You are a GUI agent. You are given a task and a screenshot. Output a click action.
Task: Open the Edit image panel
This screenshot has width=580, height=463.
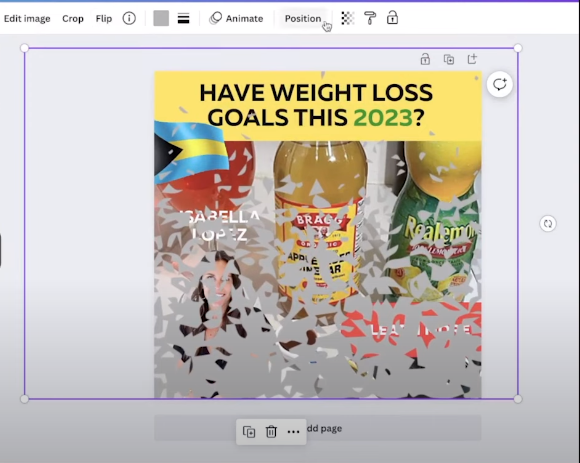(27, 18)
